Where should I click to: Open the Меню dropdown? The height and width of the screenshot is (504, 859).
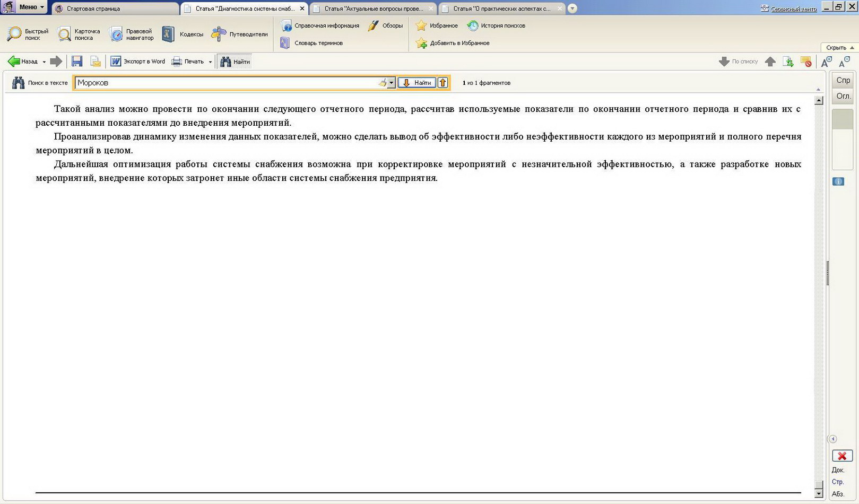[31, 7]
